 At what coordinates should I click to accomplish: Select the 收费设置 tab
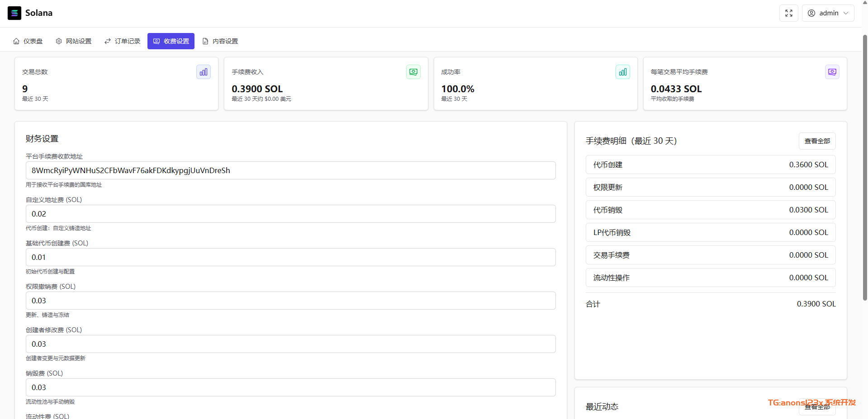pos(171,41)
